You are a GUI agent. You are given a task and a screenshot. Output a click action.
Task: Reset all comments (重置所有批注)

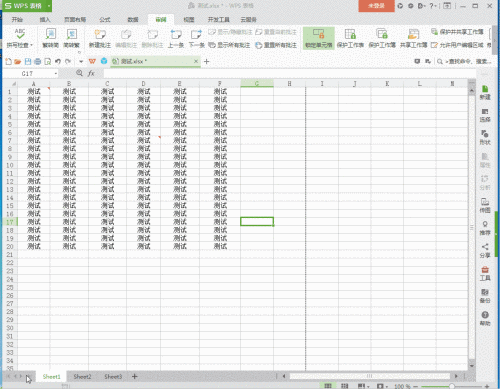coord(276,45)
